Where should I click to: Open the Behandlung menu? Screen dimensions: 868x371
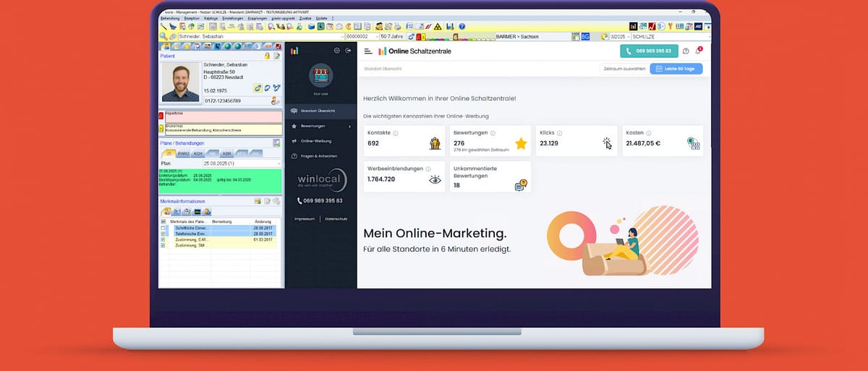[x=170, y=18]
